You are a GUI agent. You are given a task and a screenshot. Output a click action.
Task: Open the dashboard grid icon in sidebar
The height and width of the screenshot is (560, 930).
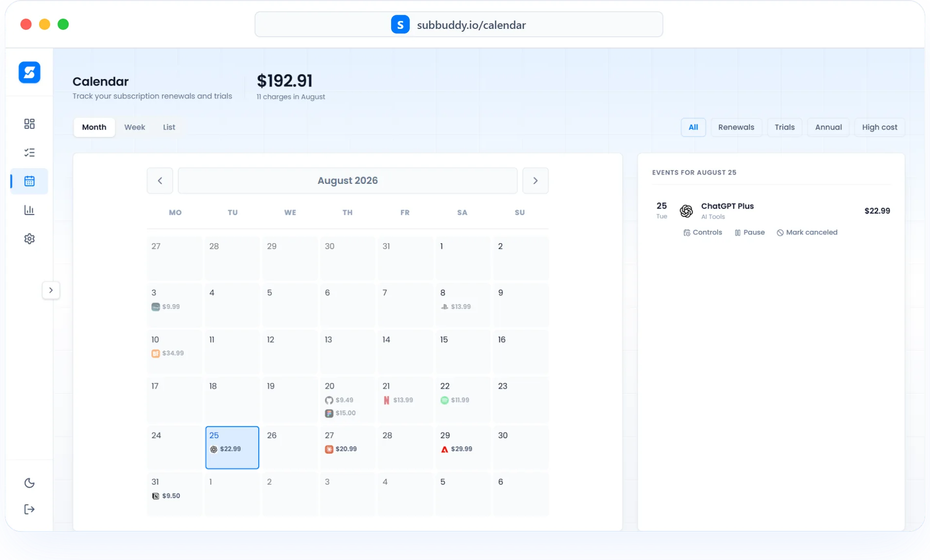click(29, 124)
